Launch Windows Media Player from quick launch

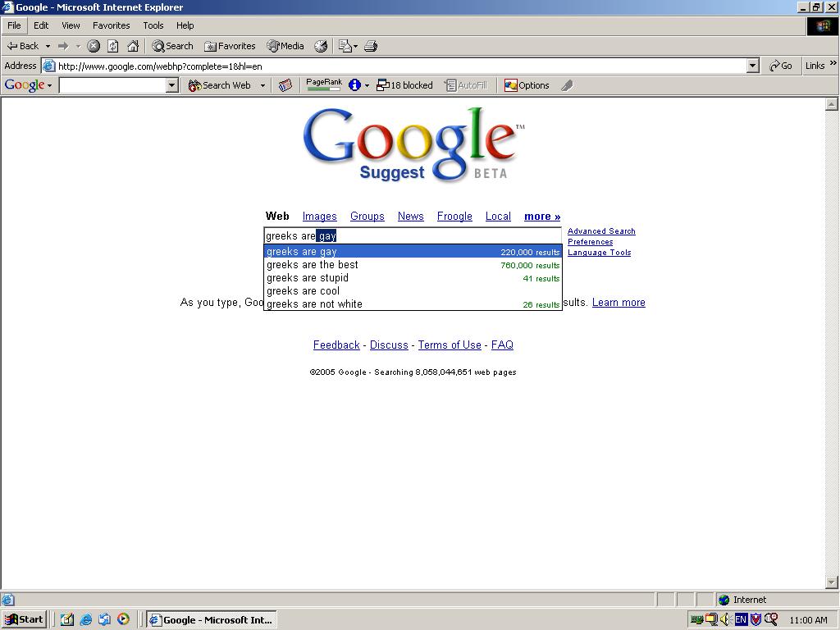(123, 619)
